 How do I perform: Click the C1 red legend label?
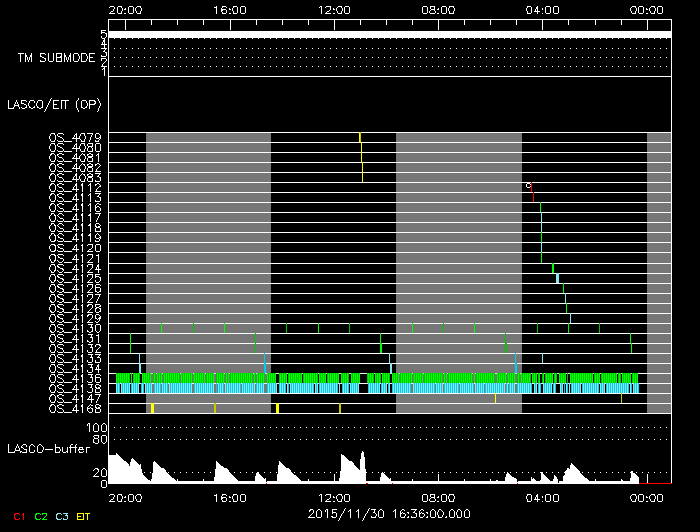18,516
